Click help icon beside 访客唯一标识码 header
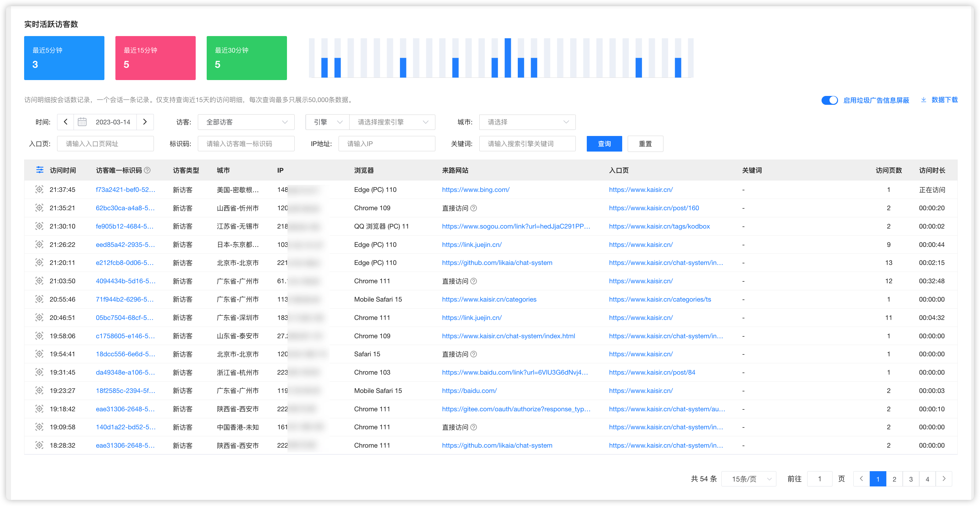The image size is (980, 506). pos(147,170)
